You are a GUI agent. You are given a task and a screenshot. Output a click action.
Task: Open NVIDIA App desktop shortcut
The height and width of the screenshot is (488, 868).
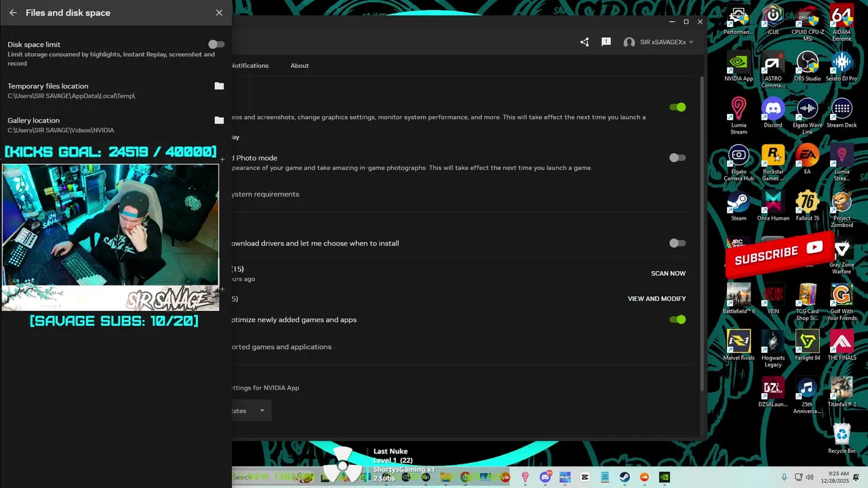[738, 66]
